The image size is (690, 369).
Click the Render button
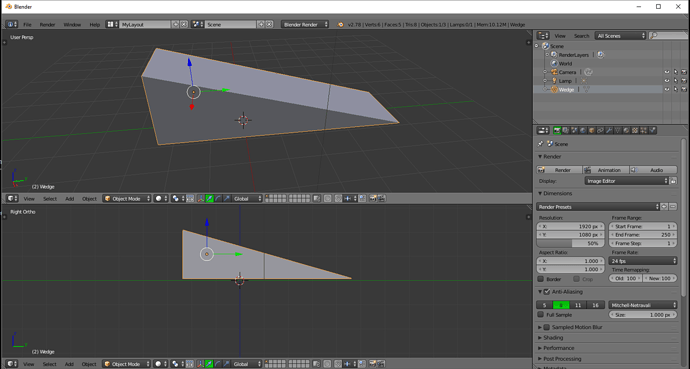pos(559,170)
